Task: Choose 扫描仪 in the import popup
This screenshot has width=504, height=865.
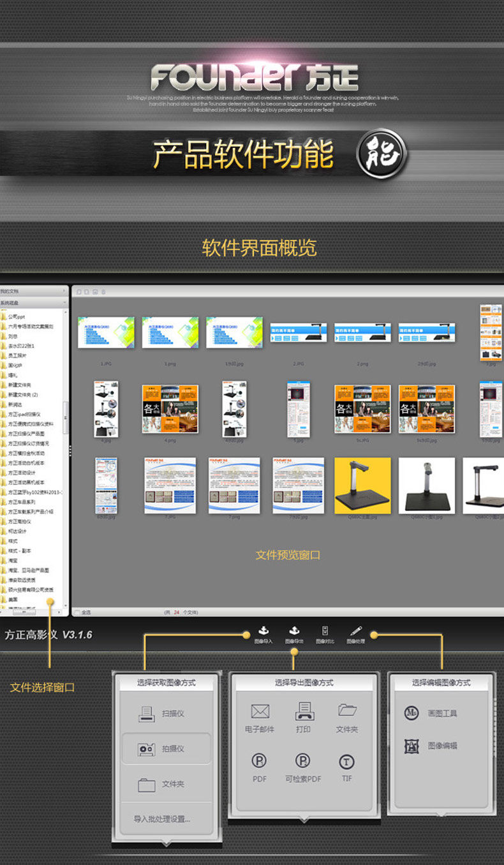Action: click(x=161, y=714)
